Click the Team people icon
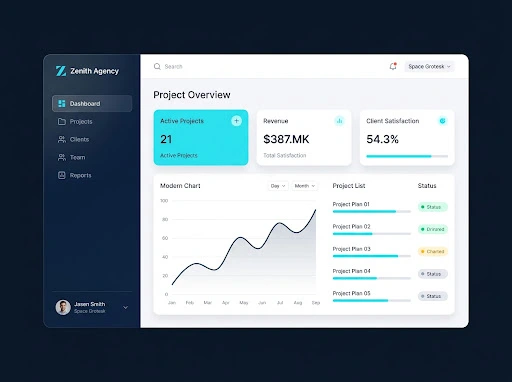This screenshot has height=382, width=512. click(x=62, y=157)
